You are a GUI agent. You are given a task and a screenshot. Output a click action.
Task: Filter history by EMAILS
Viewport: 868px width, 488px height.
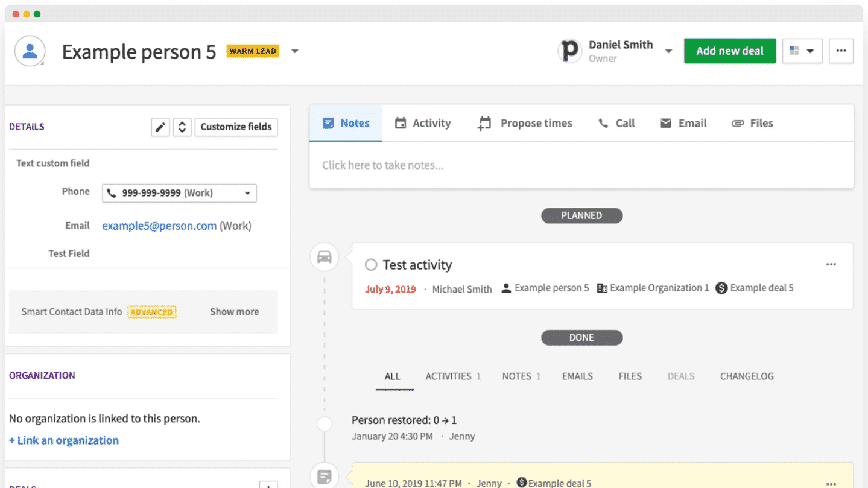point(577,376)
